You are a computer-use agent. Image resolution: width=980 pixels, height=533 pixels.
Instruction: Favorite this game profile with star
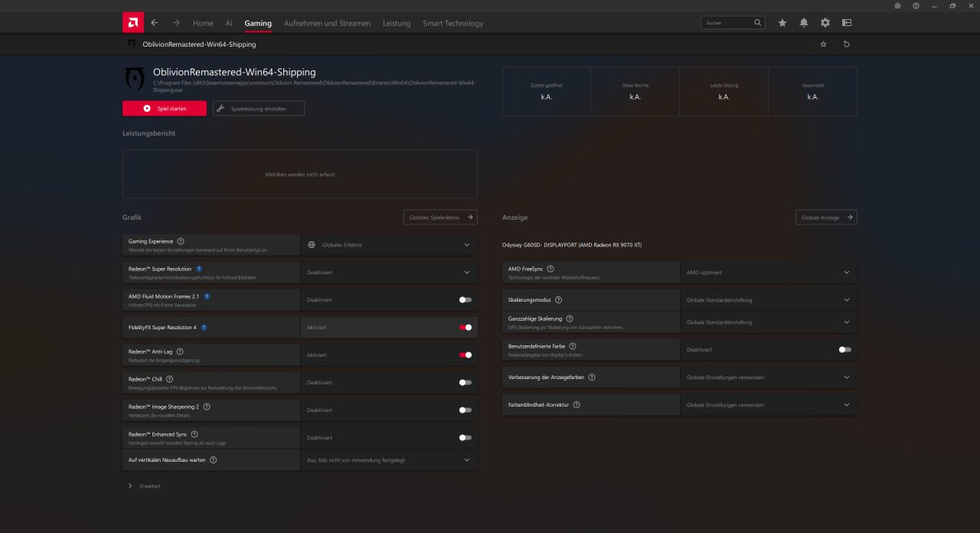click(x=824, y=44)
